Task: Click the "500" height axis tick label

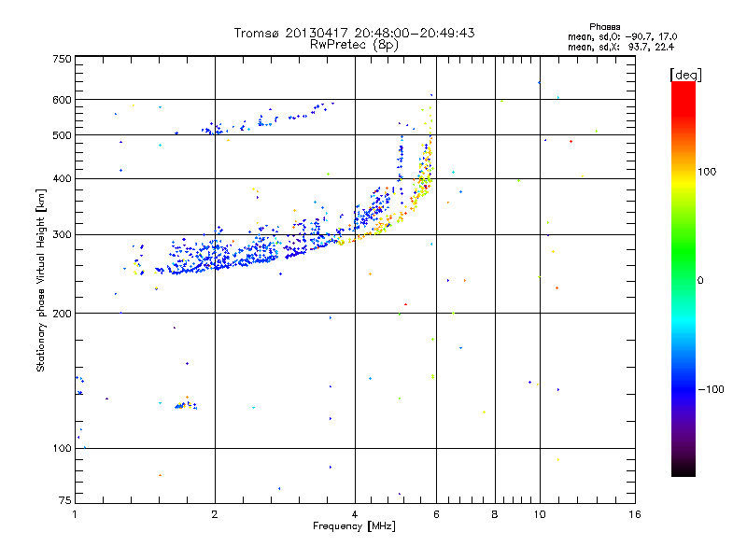Action: pyautogui.click(x=62, y=135)
